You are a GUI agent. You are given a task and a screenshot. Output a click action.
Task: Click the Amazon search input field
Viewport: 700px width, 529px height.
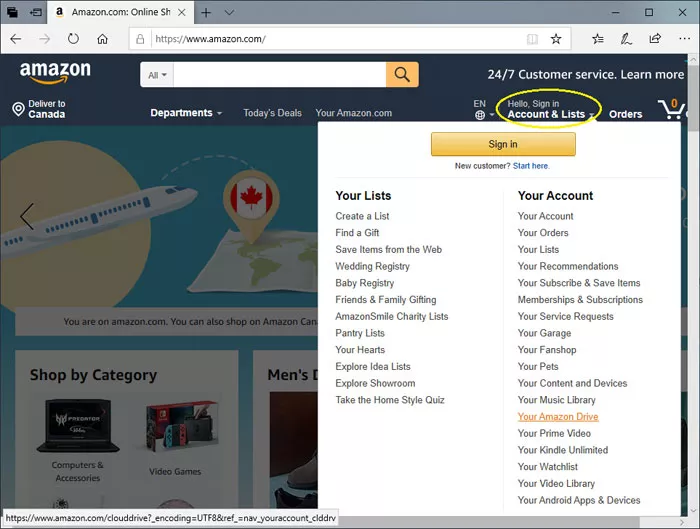(x=279, y=75)
